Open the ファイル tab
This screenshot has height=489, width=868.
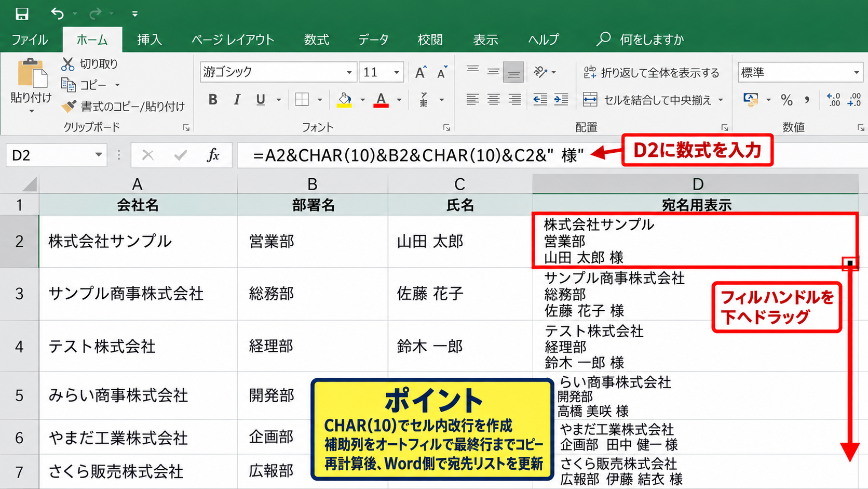pyautogui.click(x=30, y=39)
